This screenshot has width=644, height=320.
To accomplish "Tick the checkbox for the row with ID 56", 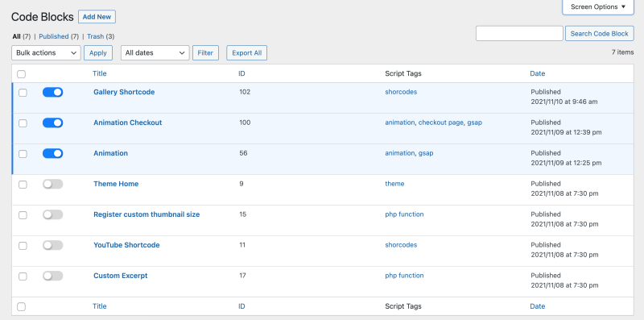I will (23, 154).
